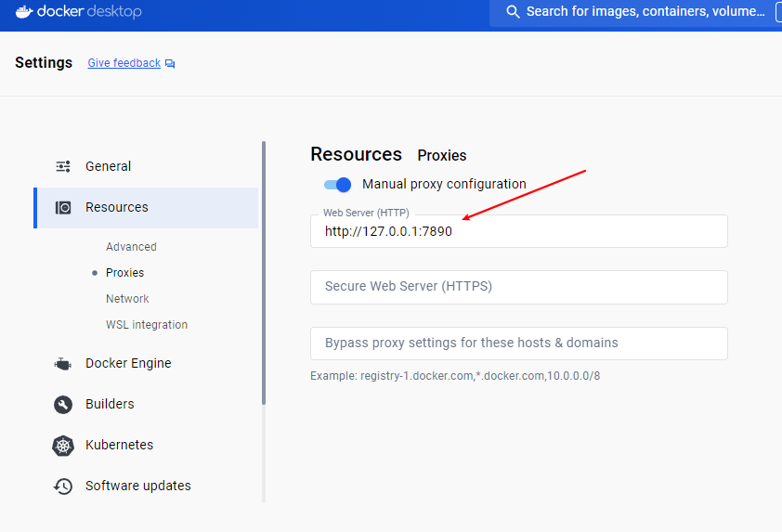Click the Proxies heading text
This screenshot has height=532, width=782.
pyautogui.click(x=442, y=156)
